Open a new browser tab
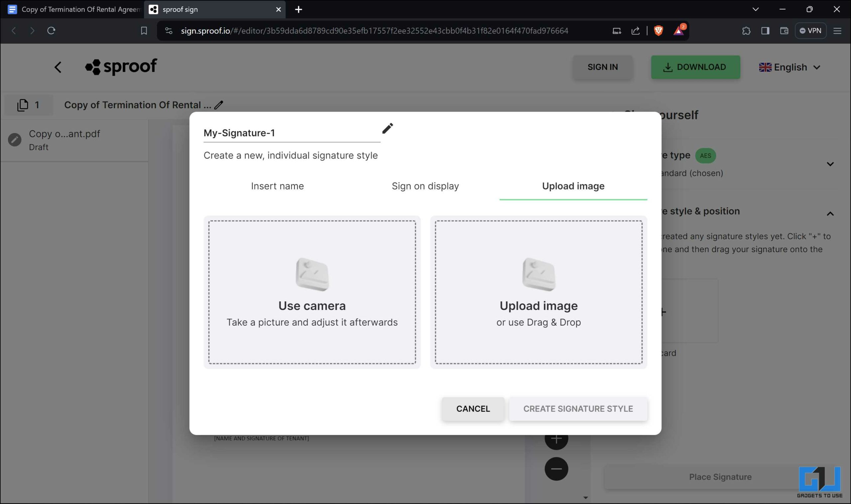The image size is (851, 504). [x=298, y=10]
